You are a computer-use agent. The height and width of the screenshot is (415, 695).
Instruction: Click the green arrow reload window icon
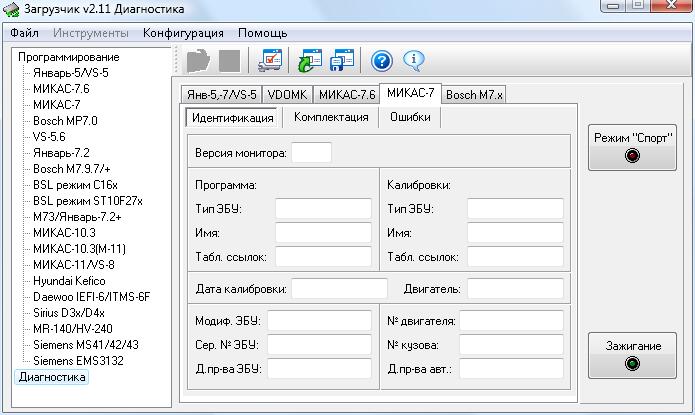[310, 60]
